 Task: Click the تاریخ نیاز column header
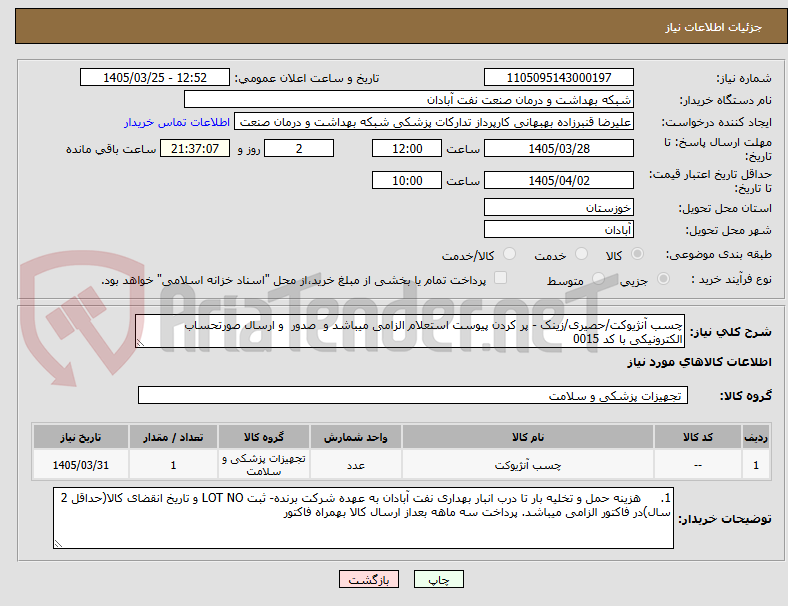coord(81,437)
